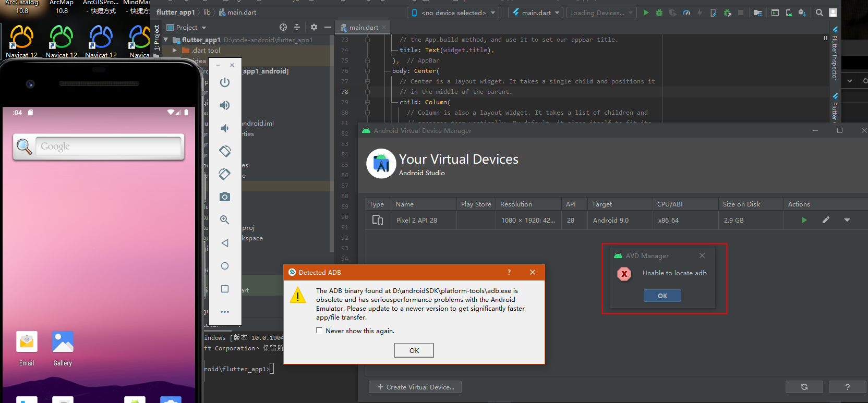The height and width of the screenshot is (403, 868).
Task: Open Project panel gear settings
Action: pos(314,27)
